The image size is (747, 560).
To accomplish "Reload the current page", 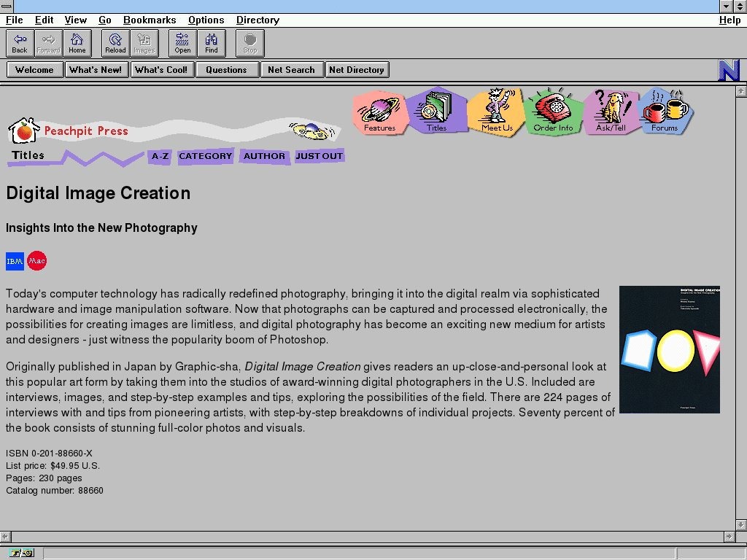I will click(x=115, y=43).
